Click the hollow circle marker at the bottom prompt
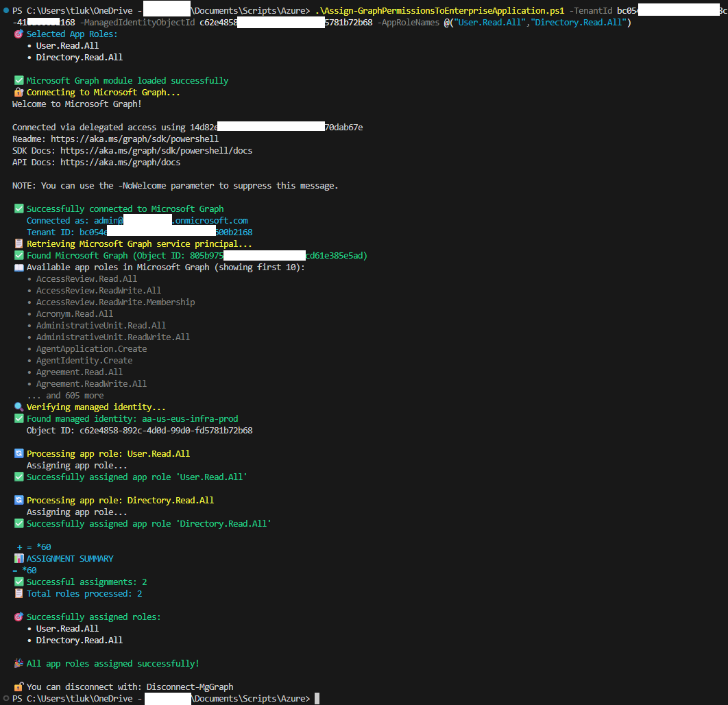The height and width of the screenshot is (705, 728). pyautogui.click(x=6, y=699)
